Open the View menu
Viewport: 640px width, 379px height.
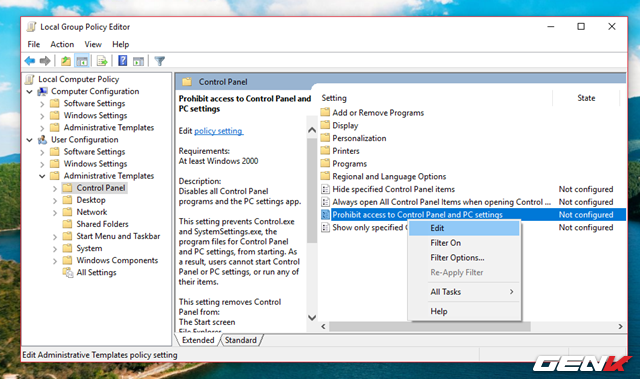(x=93, y=44)
